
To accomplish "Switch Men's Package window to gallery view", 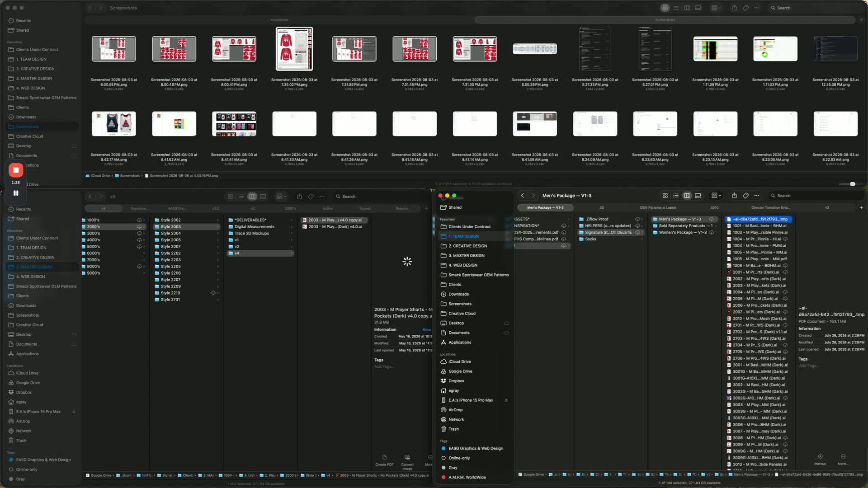I will pos(698,196).
